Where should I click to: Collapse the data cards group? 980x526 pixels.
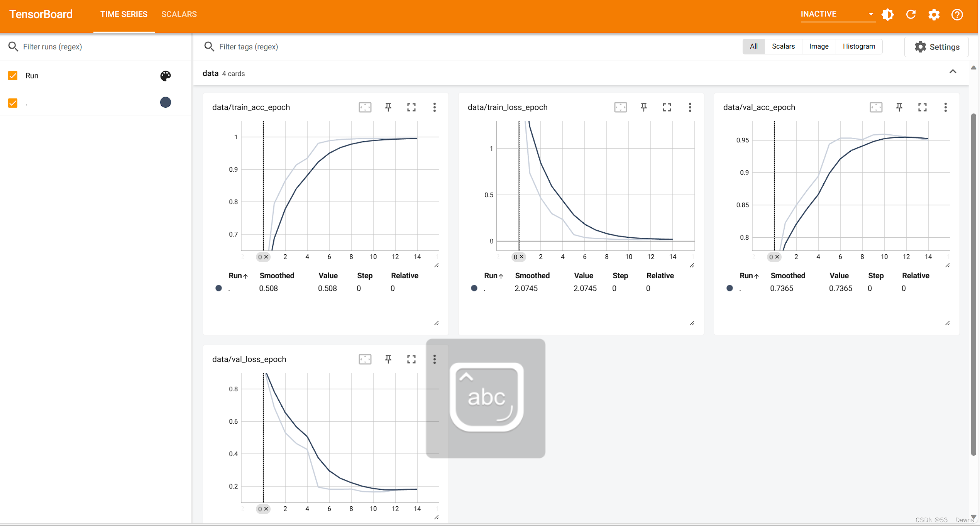[953, 72]
